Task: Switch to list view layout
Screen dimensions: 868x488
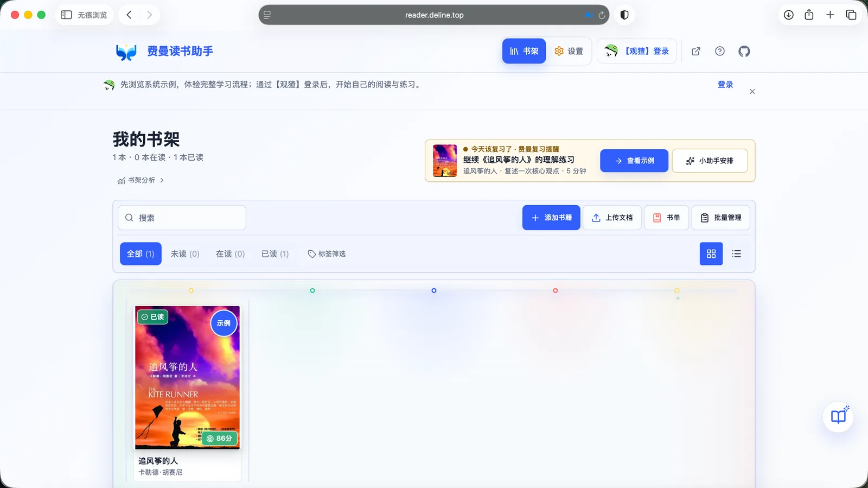Action: 736,253
